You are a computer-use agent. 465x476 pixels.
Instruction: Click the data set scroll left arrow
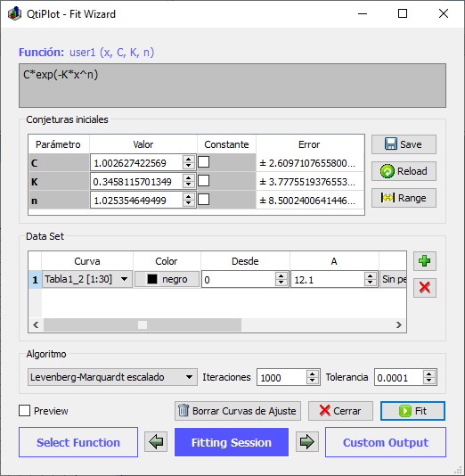coord(36,324)
